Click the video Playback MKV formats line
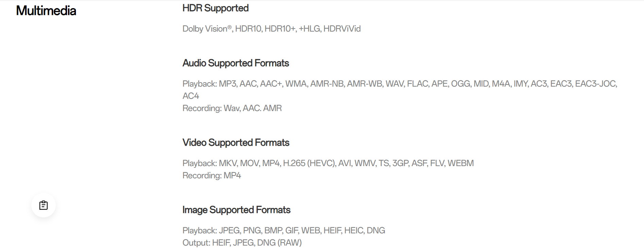This screenshot has width=644, height=250. pos(328,163)
